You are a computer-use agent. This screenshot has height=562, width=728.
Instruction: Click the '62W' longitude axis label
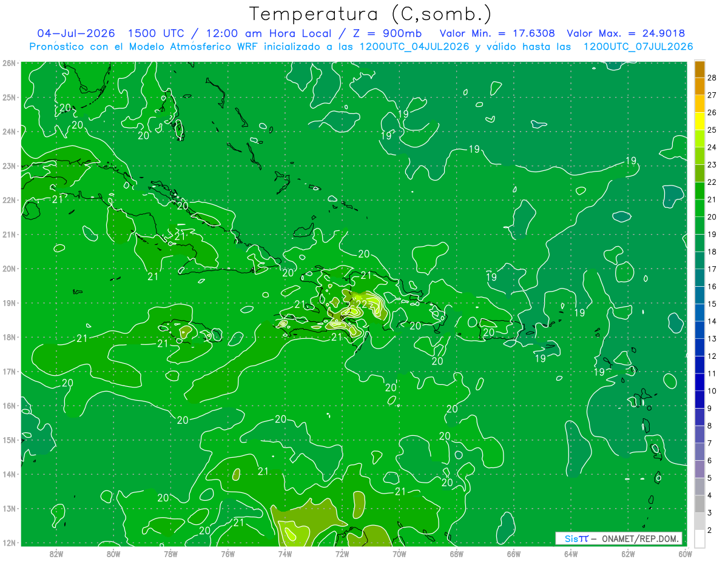pos(629,554)
